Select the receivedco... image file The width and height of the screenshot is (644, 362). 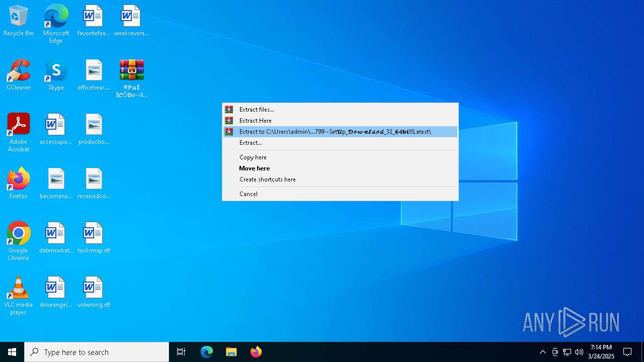tap(94, 184)
